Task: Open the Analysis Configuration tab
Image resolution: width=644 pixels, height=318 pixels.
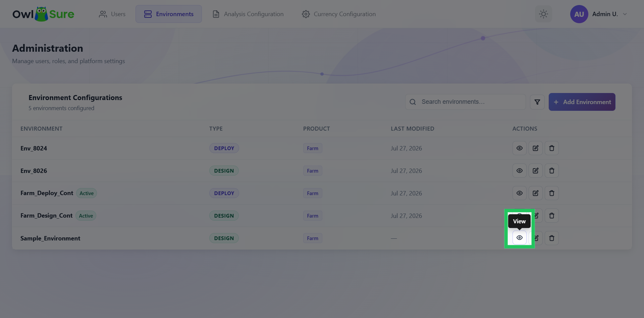Action: pos(248,14)
